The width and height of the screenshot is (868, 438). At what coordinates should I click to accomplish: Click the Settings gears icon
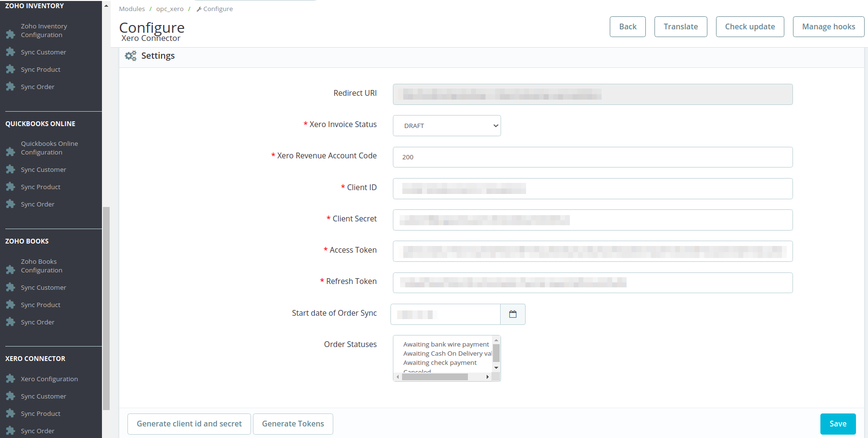[x=130, y=56]
